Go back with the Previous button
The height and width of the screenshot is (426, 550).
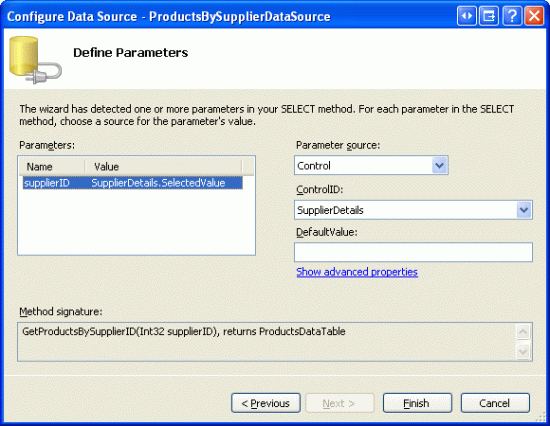point(266,403)
